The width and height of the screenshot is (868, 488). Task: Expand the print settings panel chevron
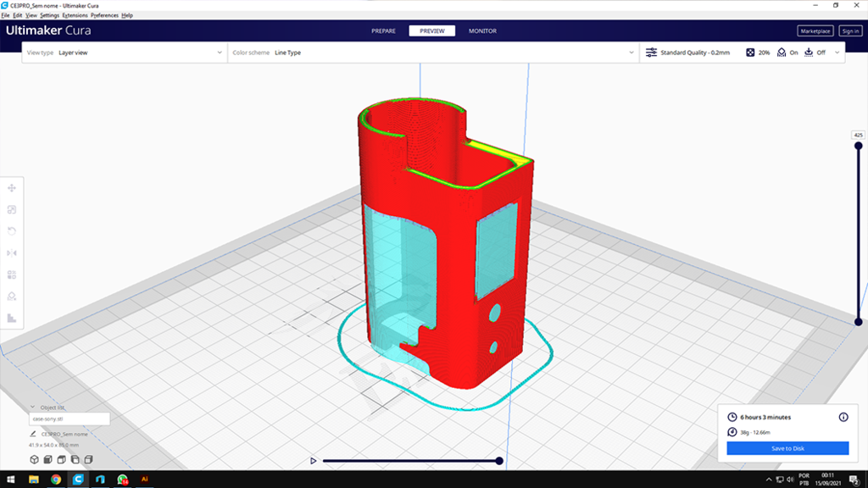coord(837,53)
